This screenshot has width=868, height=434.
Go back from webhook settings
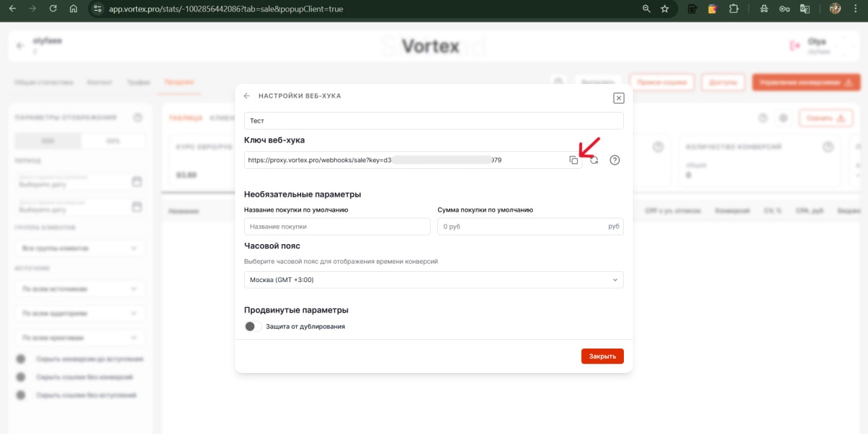[247, 96]
